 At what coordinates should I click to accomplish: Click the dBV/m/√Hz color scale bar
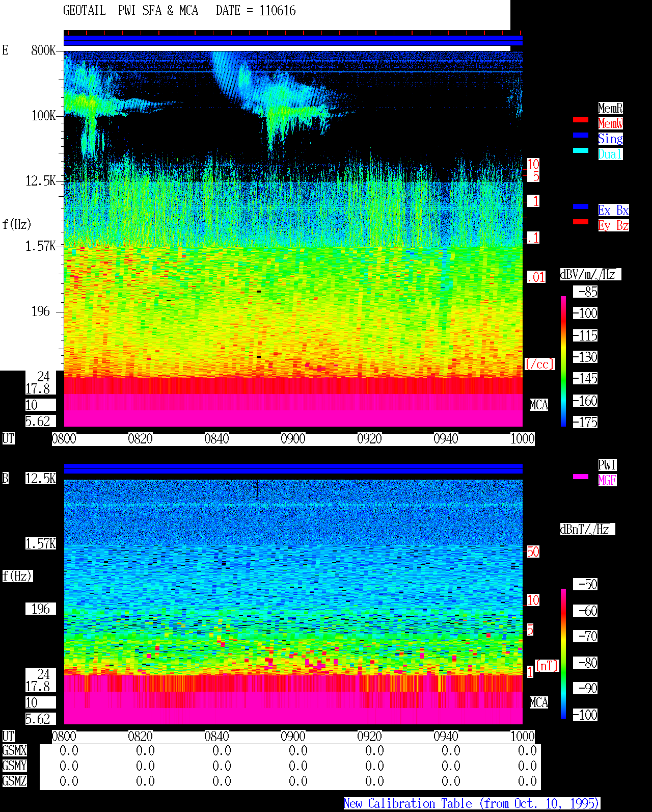563,361
